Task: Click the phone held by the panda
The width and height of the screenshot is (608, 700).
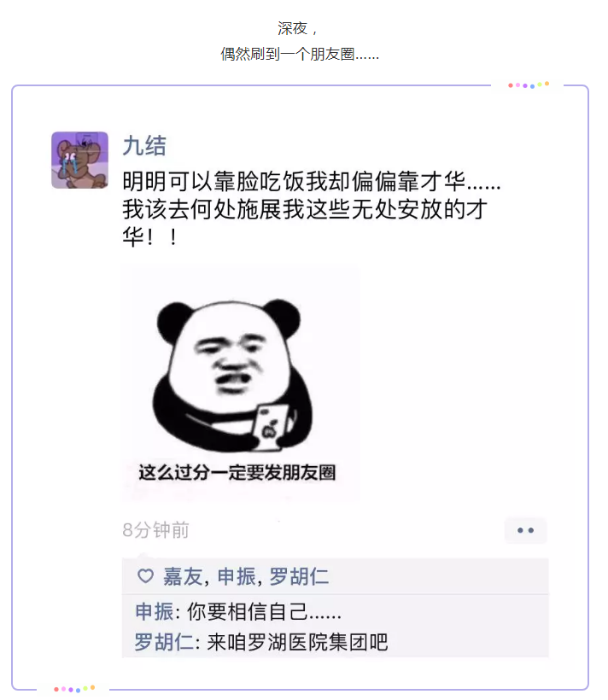Action: click(x=270, y=425)
